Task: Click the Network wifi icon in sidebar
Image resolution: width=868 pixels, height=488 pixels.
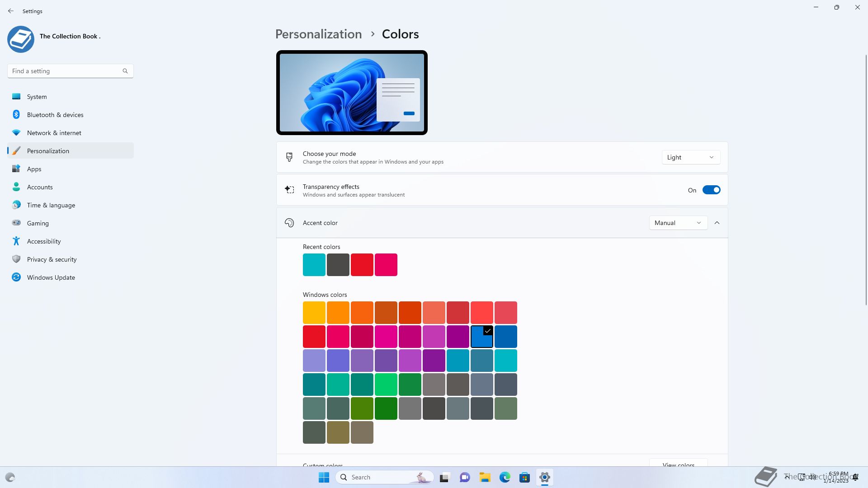Action: pyautogui.click(x=16, y=132)
